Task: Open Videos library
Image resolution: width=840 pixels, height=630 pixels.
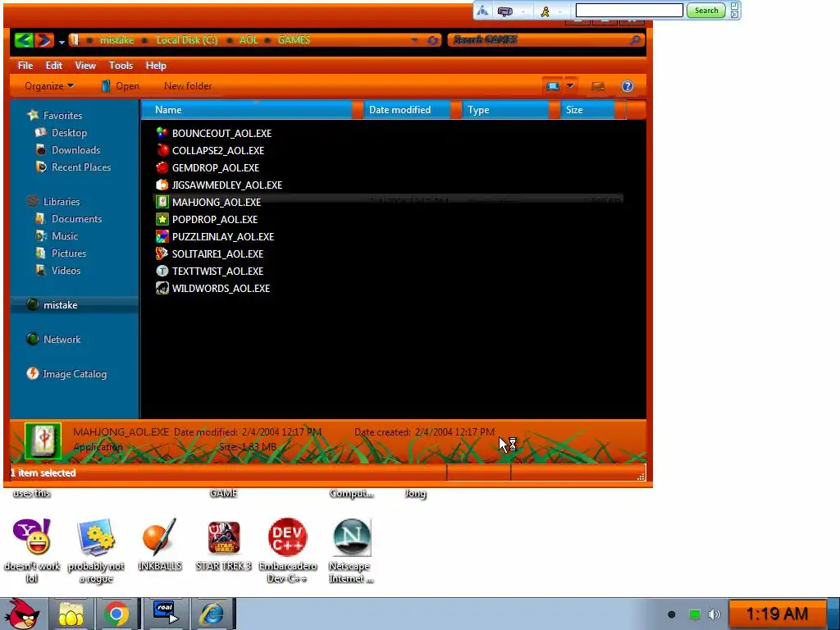Action: [x=66, y=271]
